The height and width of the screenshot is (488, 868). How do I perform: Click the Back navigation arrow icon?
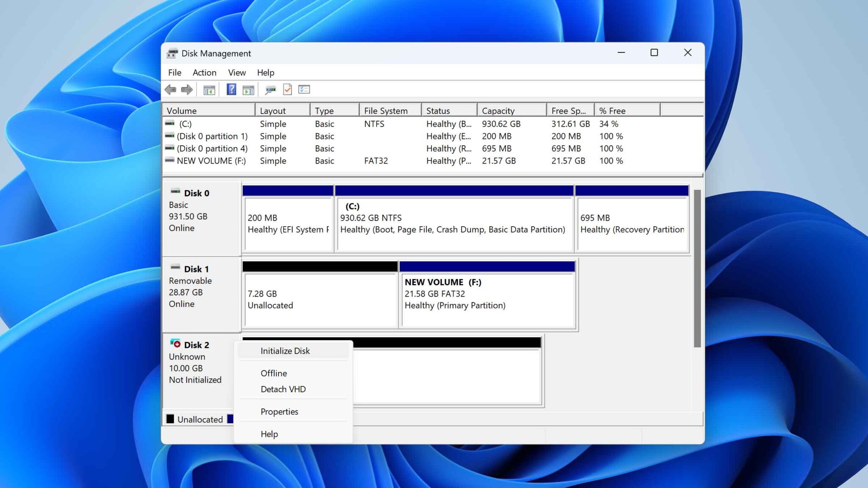pyautogui.click(x=171, y=89)
